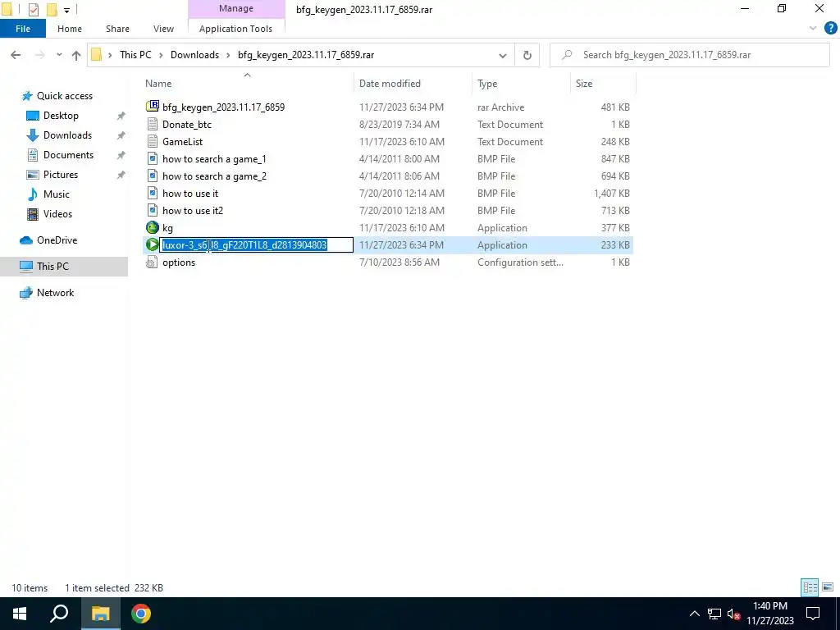Viewport: 840px width, 630px height.
Task: Open Videos in the navigation pane
Action: [x=57, y=214]
